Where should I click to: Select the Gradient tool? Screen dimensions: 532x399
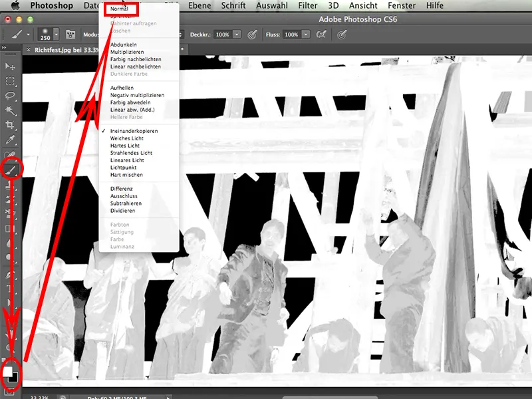pos(10,228)
